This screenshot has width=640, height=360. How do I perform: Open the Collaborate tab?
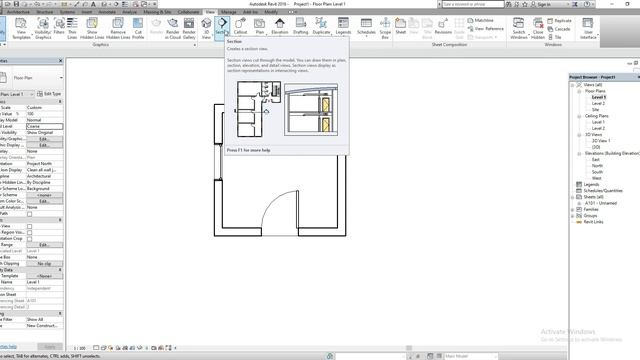[x=189, y=12]
